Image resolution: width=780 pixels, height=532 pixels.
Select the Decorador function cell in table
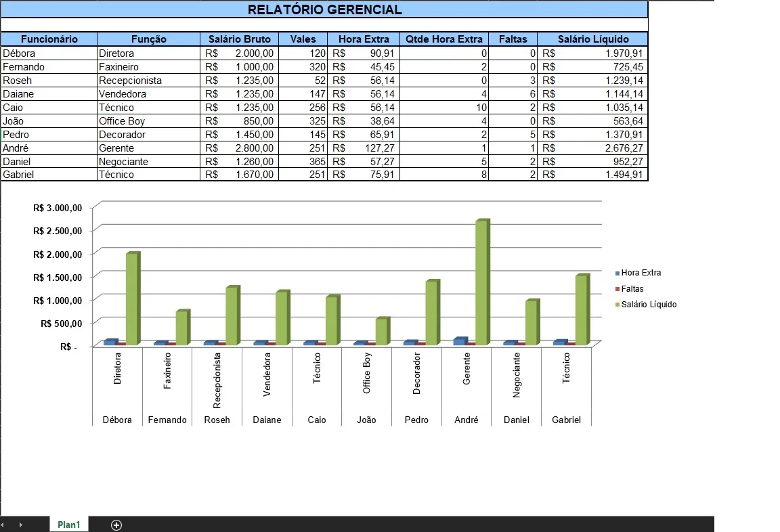coord(149,134)
